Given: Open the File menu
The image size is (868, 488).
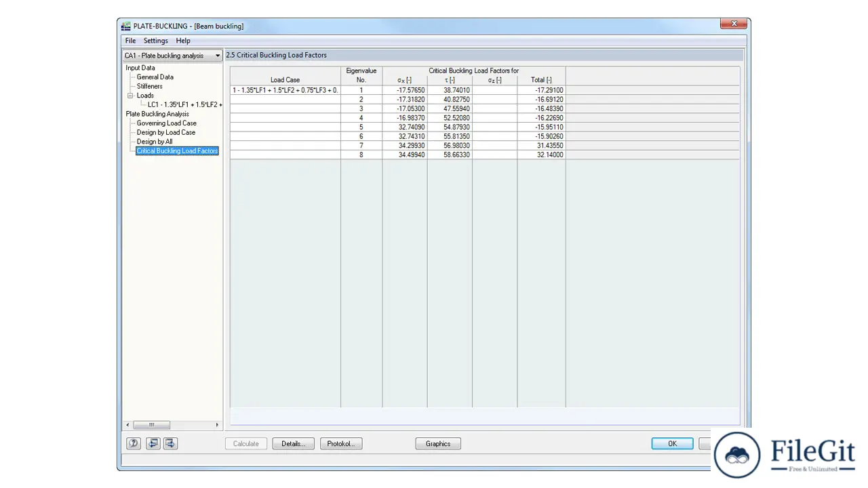Looking at the screenshot, I should (x=130, y=41).
